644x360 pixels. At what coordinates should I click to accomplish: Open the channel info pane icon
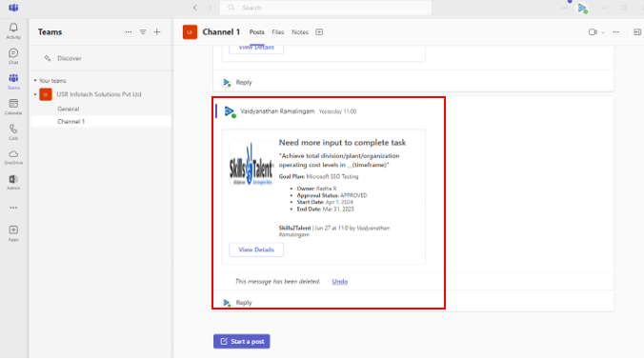[x=637, y=32]
